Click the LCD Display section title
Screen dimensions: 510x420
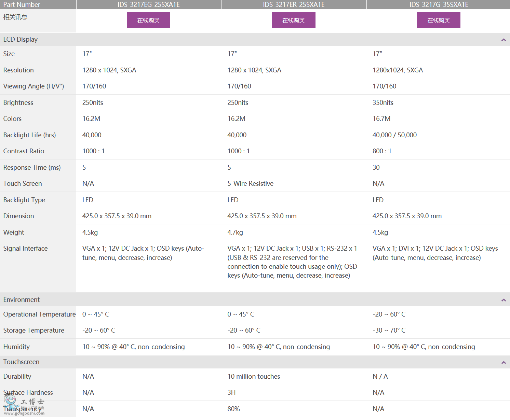[x=21, y=40]
